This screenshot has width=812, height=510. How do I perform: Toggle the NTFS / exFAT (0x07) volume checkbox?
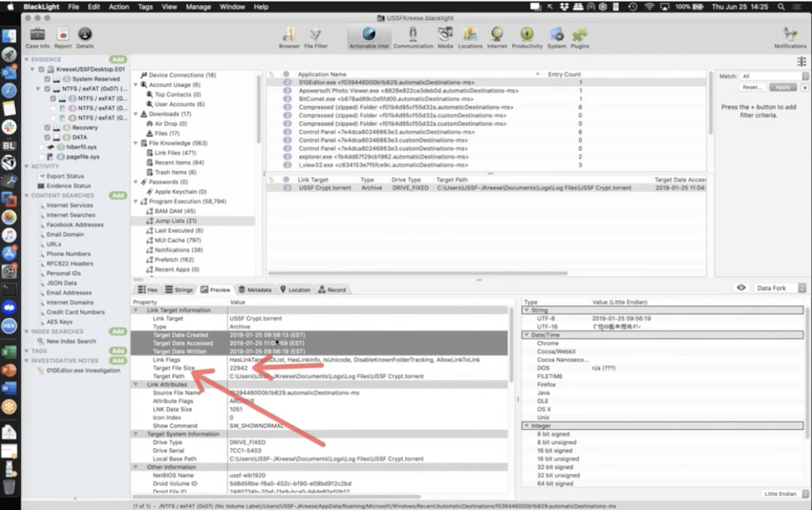(x=47, y=89)
